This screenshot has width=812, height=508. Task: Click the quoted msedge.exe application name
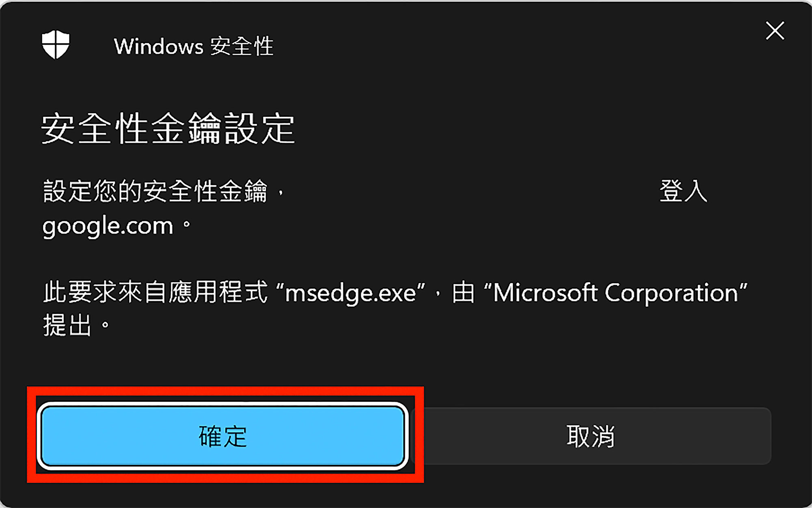[350, 293]
